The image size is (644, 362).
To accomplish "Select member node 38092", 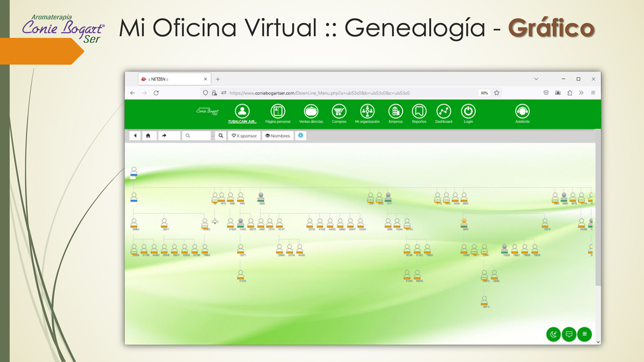I will click(495, 276).
